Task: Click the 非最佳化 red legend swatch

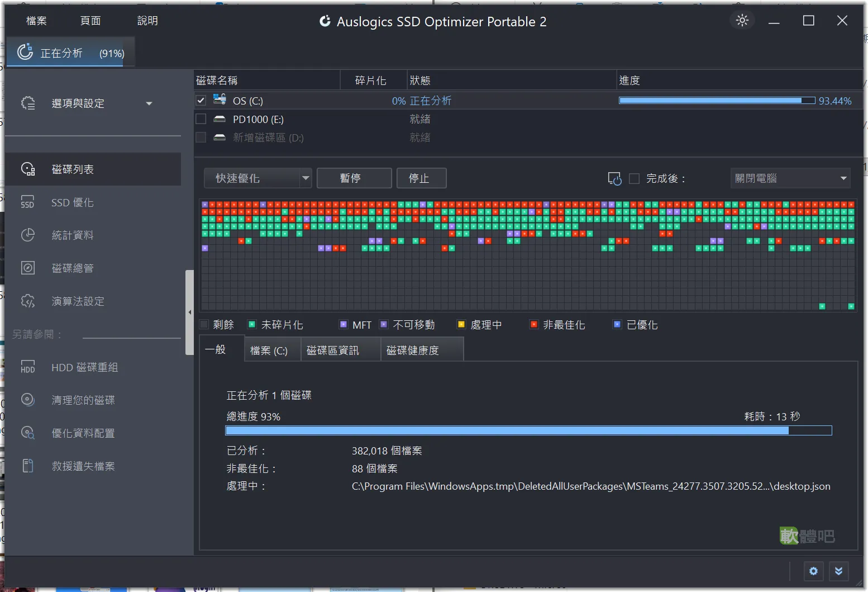Action: [534, 324]
